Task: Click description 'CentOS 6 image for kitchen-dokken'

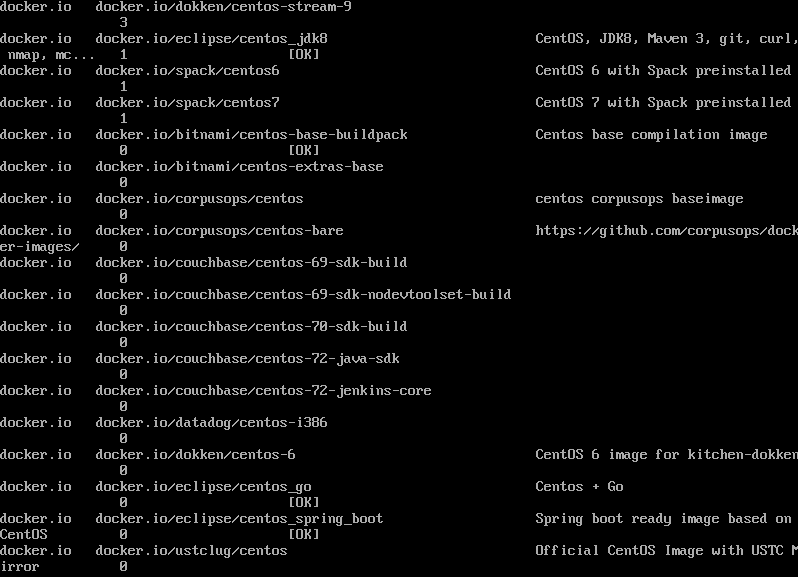Action: pos(667,455)
